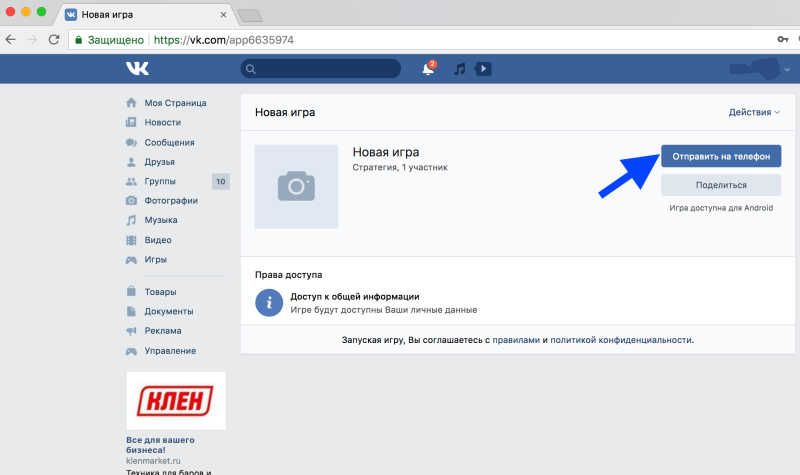
Task: Click the bag icon beside Товары
Action: tap(131, 291)
